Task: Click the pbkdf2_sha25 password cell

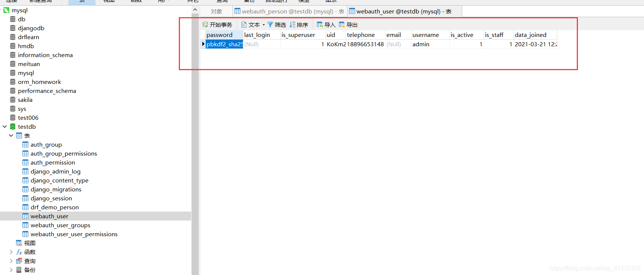Action: click(x=224, y=44)
